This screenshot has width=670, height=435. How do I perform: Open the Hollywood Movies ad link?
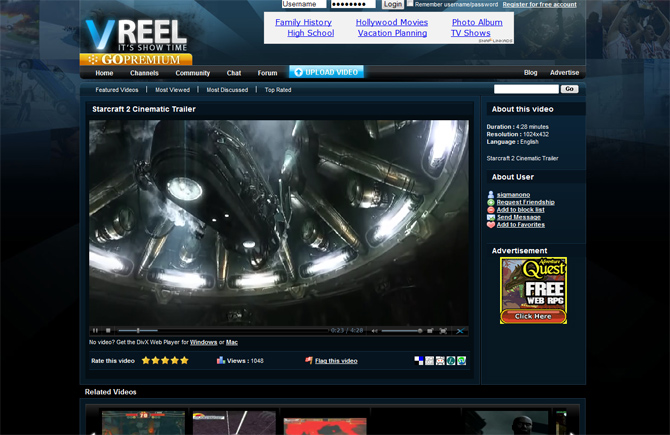coord(392,22)
